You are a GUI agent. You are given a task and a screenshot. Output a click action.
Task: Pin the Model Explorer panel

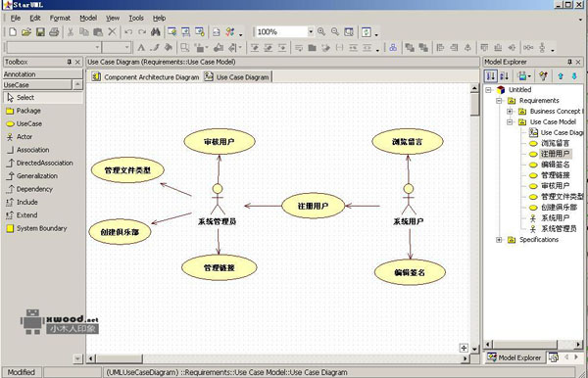(x=569, y=62)
